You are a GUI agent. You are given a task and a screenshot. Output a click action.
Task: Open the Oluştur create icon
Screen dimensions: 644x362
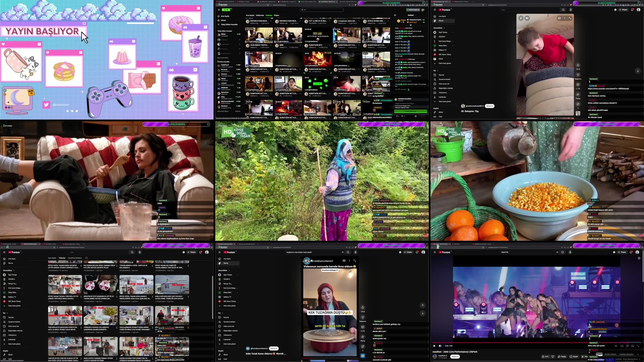click(408, 252)
